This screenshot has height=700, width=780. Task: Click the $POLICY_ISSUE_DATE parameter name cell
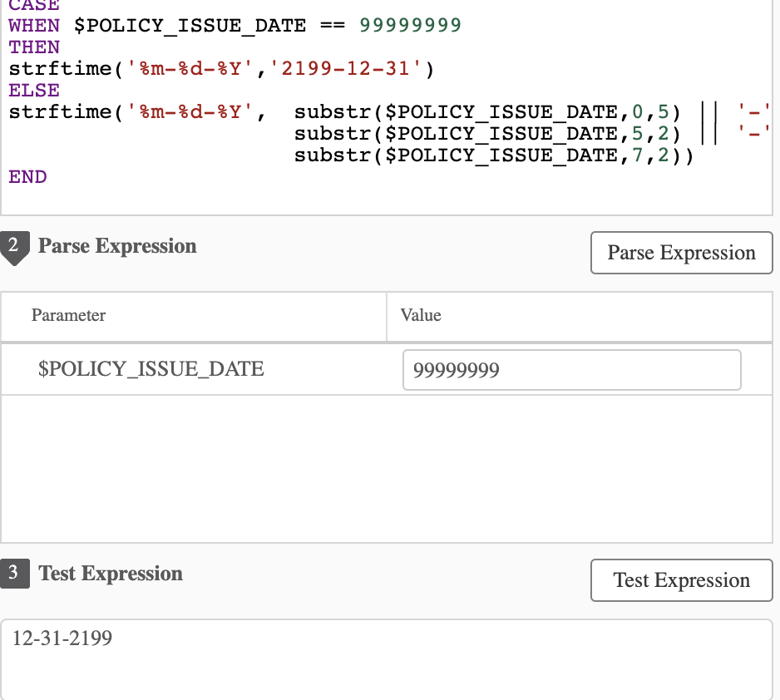pyautogui.click(x=151, y=369)
